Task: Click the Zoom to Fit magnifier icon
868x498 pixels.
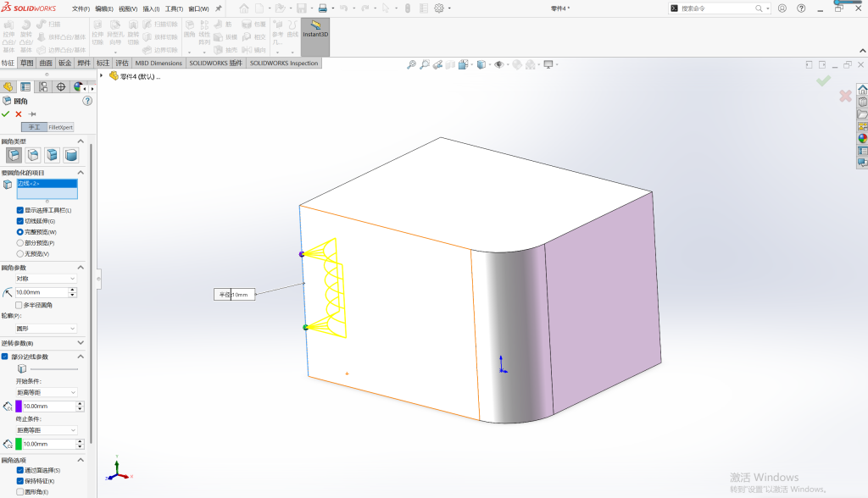Action: [411, 64]
